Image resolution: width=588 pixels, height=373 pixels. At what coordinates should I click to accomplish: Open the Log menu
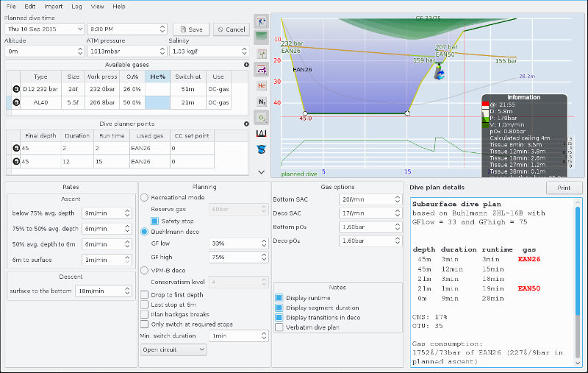[x=76, y=6]
